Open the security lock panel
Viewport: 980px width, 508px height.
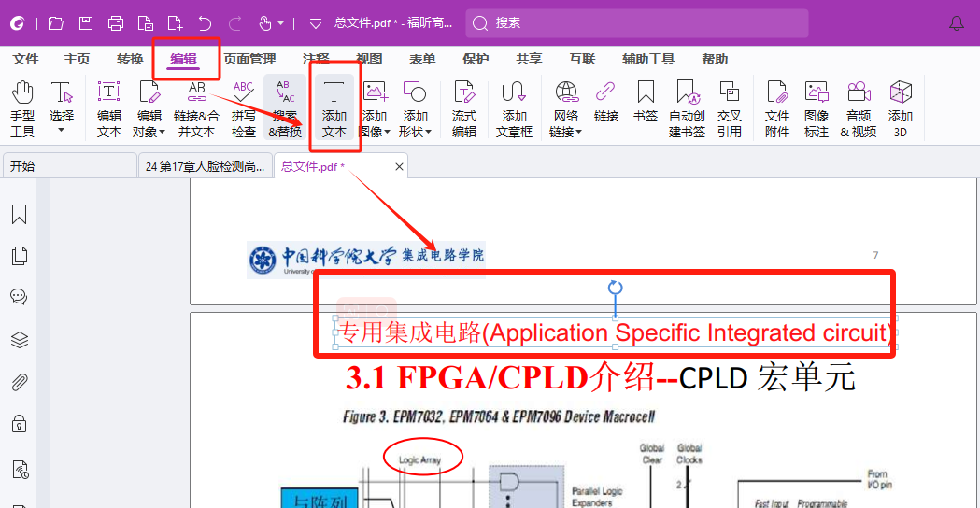coord(20,424)
